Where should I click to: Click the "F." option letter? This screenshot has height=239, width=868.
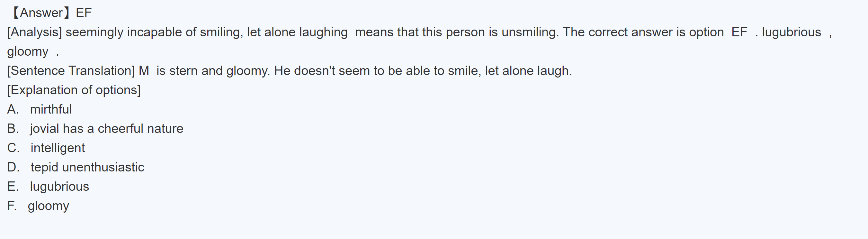click(12, 206)
